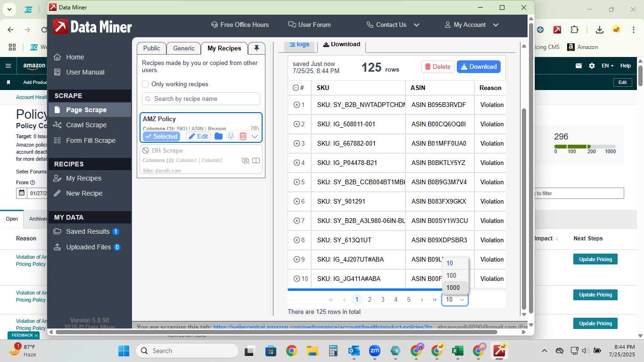Screen dimensions: 644x362
Task: Choose 100 rows per page option
Action: pyautogui.click(x=455, y=276)
